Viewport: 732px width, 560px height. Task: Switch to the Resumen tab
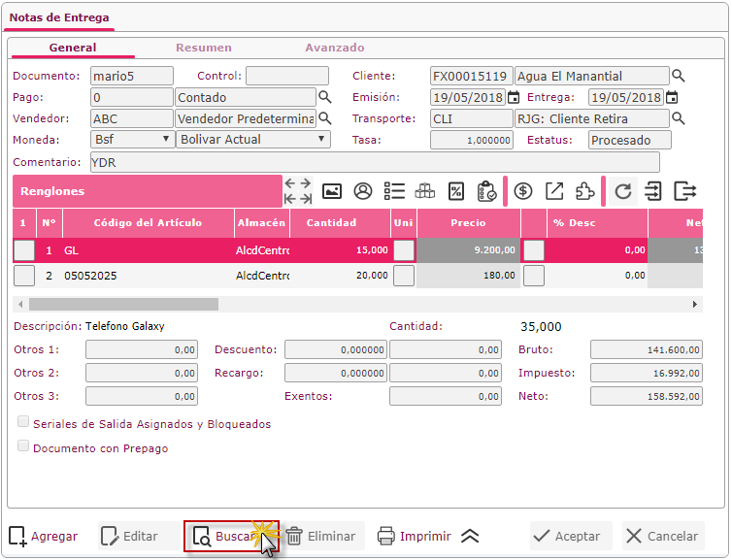point(203,48)
